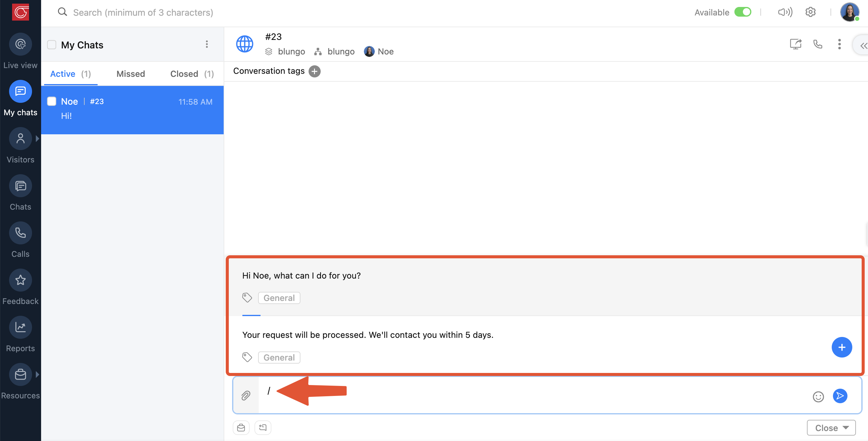Click the blue plus add button
Image resolution: width=868 pixels, height=441 pixels.
coord(841,347)
